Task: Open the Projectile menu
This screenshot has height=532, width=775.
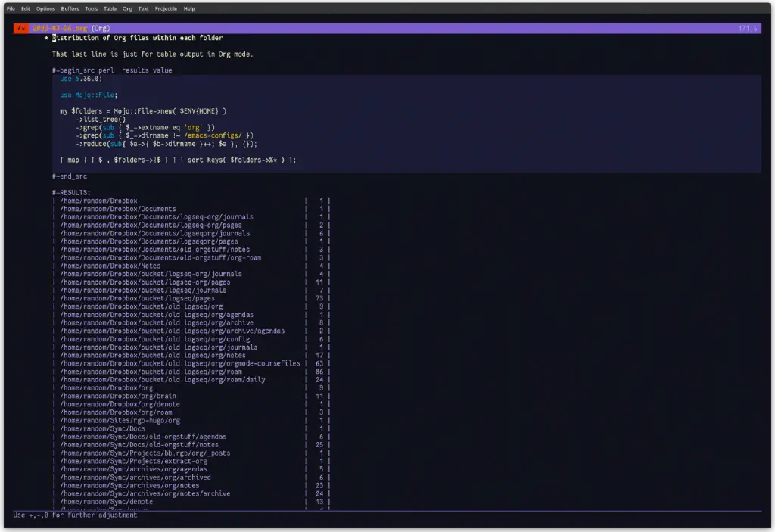Action: (x=166, y=8)
